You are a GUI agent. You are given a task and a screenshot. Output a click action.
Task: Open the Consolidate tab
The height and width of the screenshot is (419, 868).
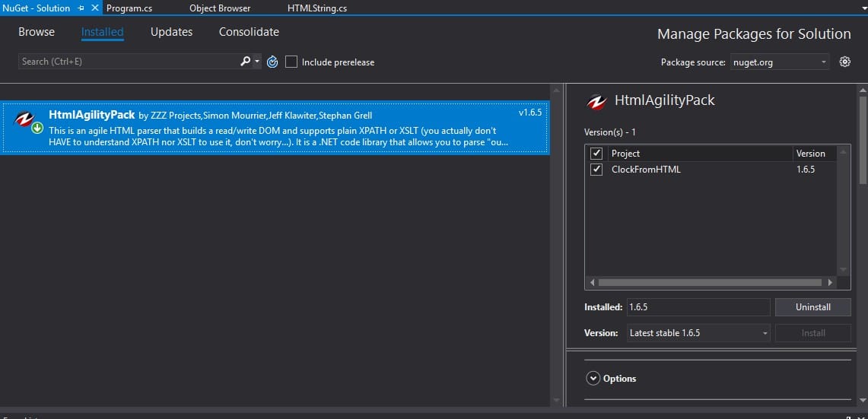pos(249,32)
